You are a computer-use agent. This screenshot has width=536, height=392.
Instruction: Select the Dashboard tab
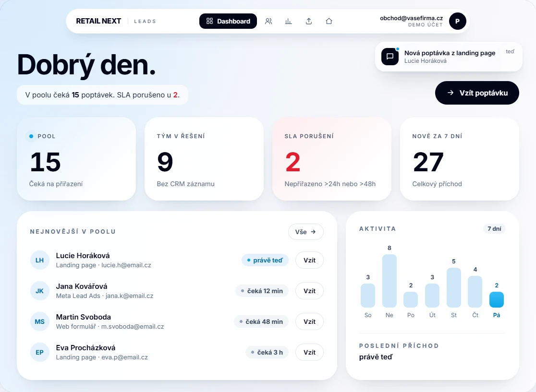tap(228, 21)
